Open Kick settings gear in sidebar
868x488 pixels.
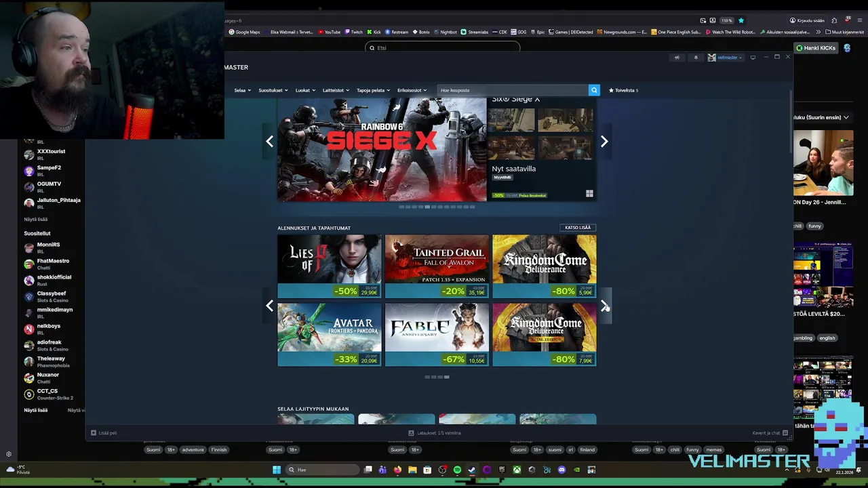[9, 454]
